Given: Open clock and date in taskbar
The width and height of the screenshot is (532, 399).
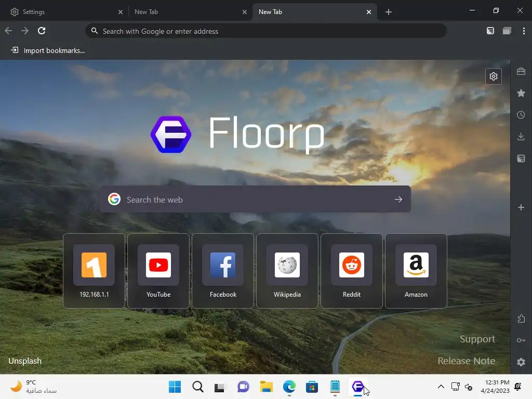Looking at the screenshot, I should coord(495,387).
